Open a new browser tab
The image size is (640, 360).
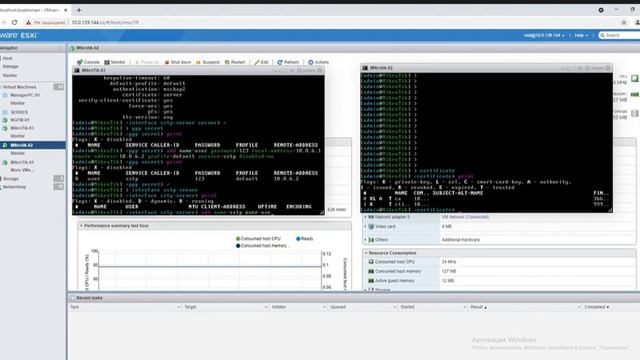pos(79,10)
